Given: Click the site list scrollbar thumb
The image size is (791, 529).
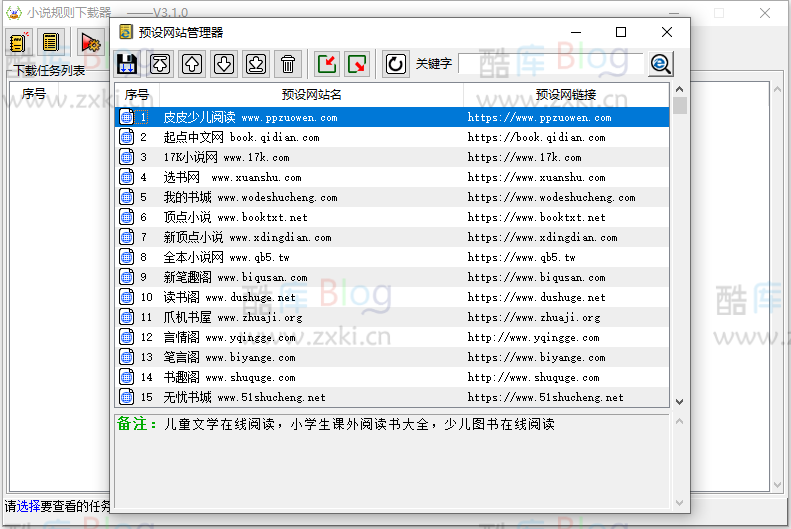Looking at the screenshot, I should tap(680, 105).
